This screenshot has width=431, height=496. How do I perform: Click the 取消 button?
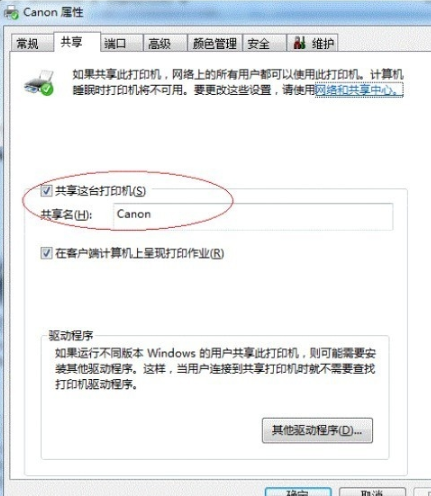pos(372,493)
